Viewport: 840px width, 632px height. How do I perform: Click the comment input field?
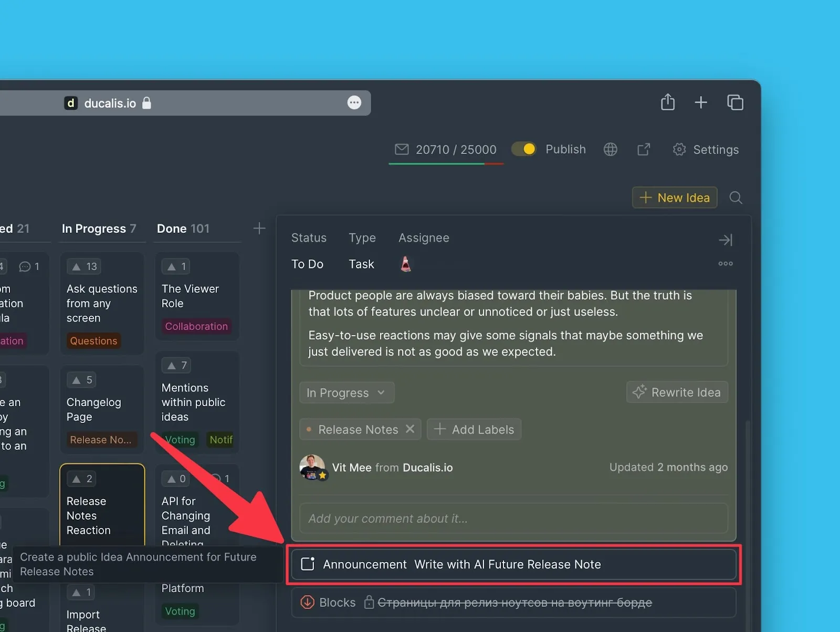[x=513, y=519]
